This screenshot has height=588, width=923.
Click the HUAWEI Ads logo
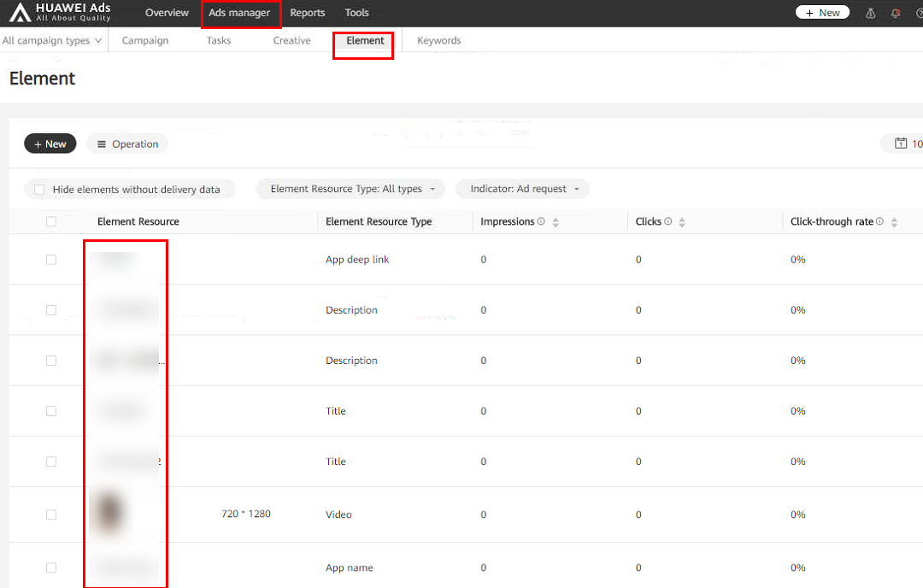pyautogui.click(x=60, y=12)
